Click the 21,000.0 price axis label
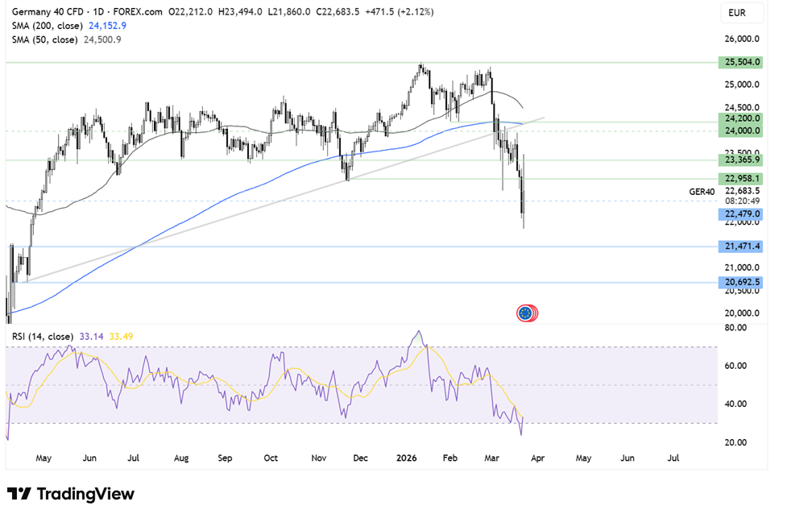 coord(742,267)
